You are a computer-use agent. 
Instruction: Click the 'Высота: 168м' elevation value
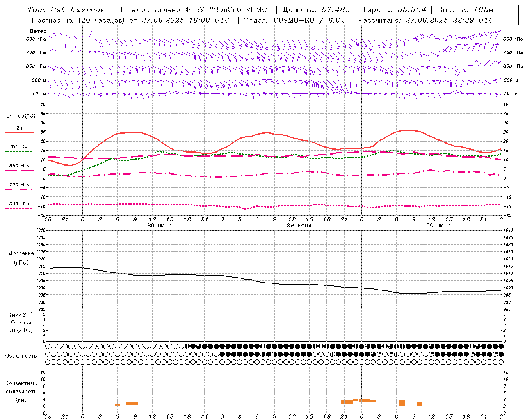point(465,10)
